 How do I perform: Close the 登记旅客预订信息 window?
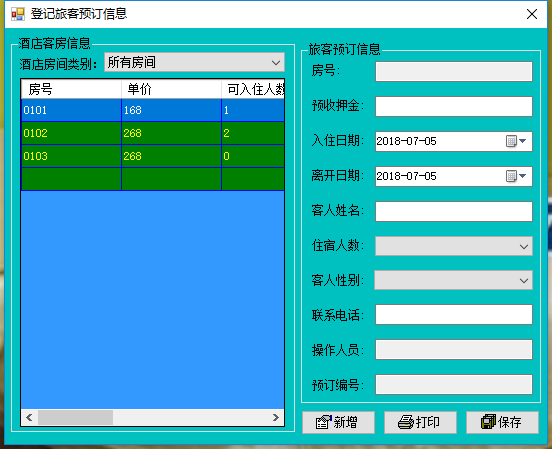[x=532, y=14]
